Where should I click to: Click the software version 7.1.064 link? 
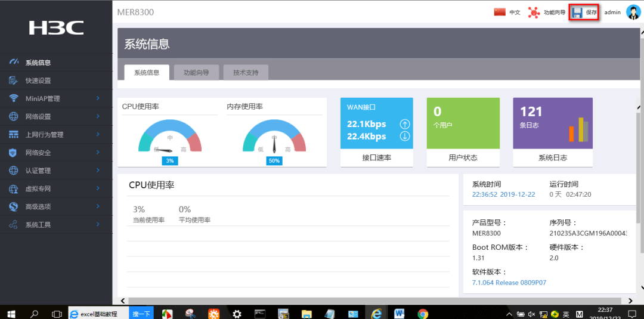509,283
